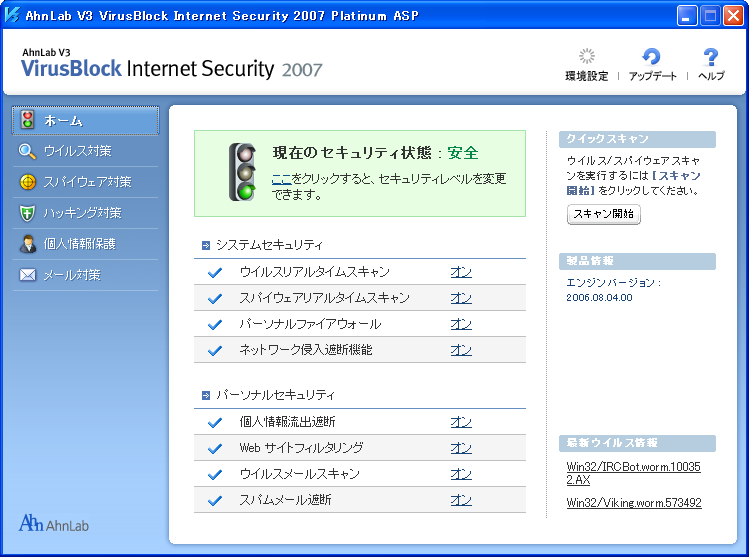Click the ヘルプ question mark icon
Image resolution: width=749 pixels, height=557 pixels.
[x=711, y=57]
